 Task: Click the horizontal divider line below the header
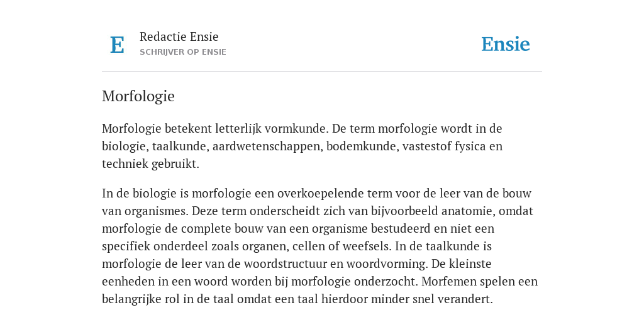coord(322,72)
